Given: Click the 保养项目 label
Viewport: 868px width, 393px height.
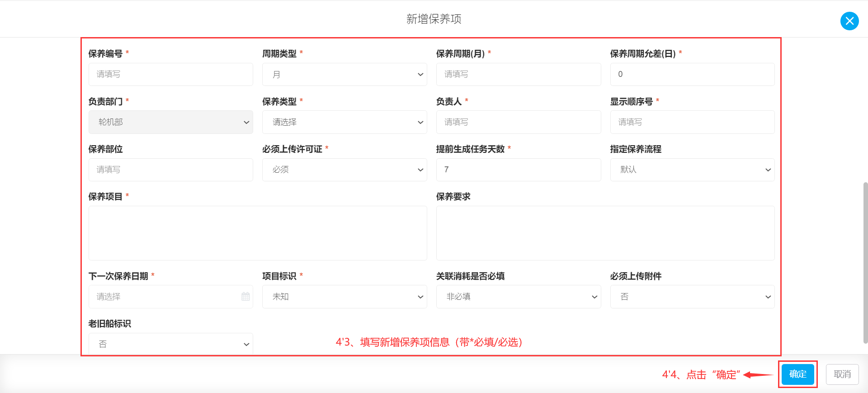Looking at the screenshot, I should click(x=105, y=197).
